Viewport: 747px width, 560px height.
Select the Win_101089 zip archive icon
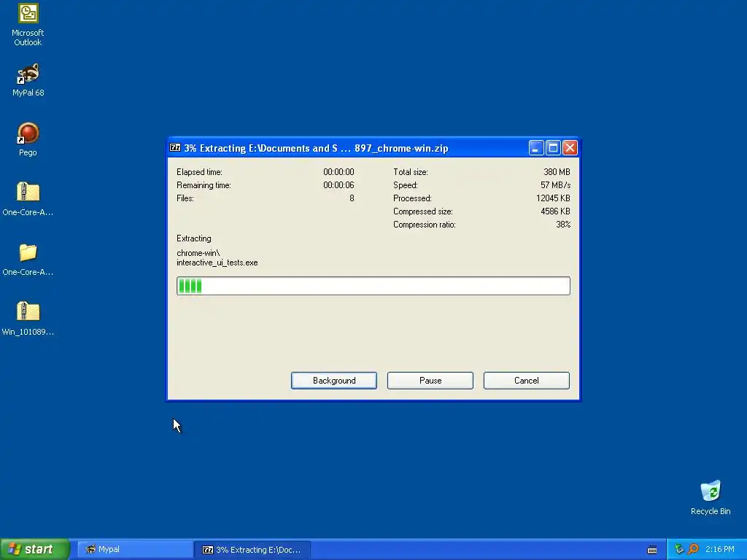tap(28, 319)
